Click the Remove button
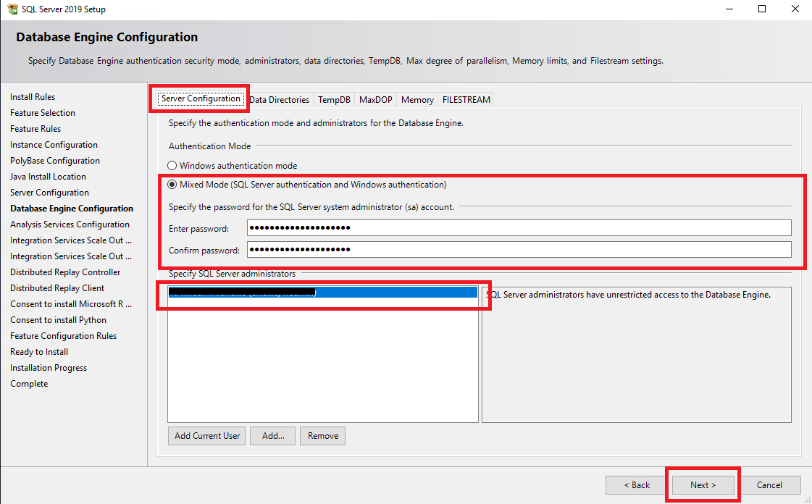 pyautogui.click(x=322, y=436)
